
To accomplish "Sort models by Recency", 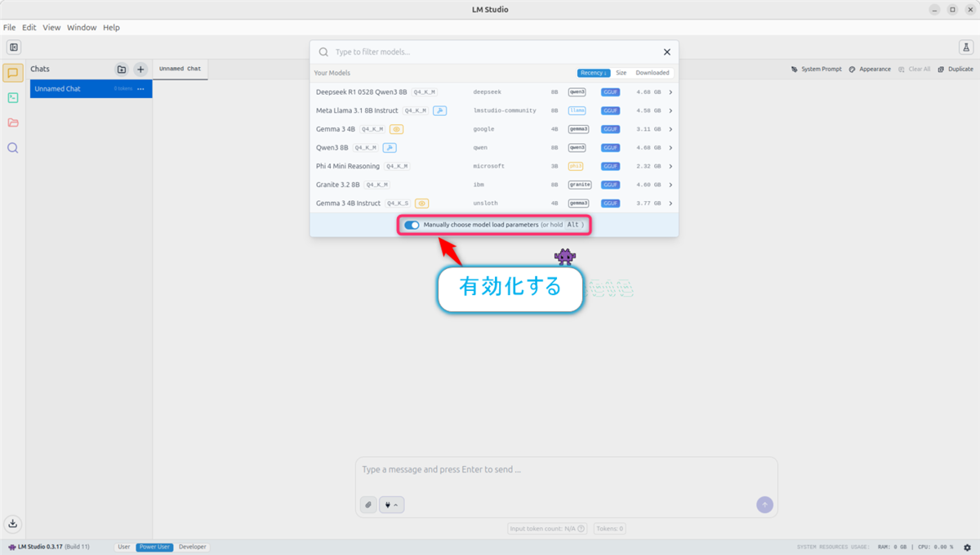I will [x=594, y=73].
